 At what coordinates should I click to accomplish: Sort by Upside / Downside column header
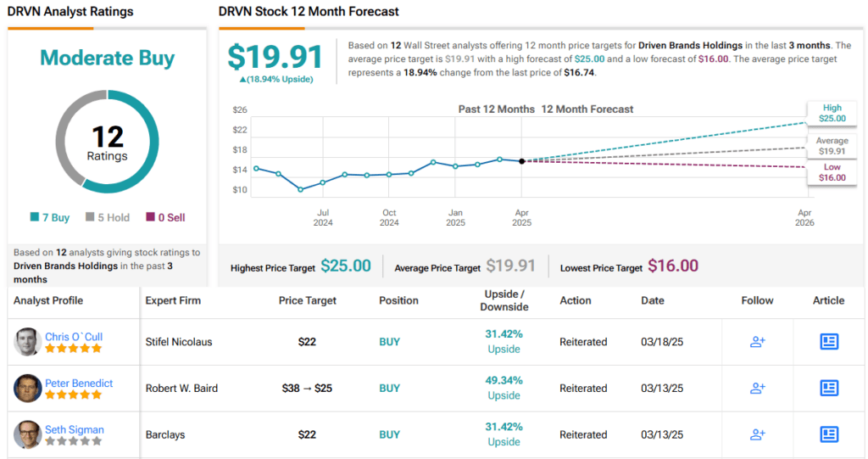pos(504,300)
